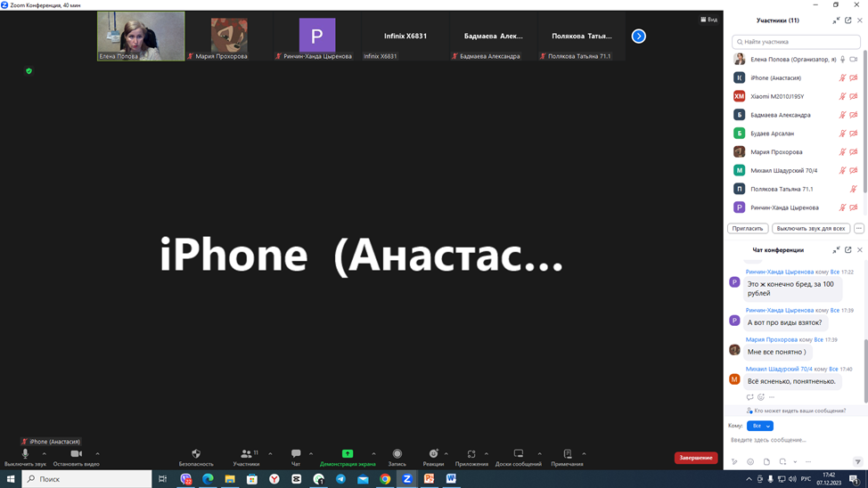
Task: Collapse the Participants (Участники) panel
Action: click(836, 20)
